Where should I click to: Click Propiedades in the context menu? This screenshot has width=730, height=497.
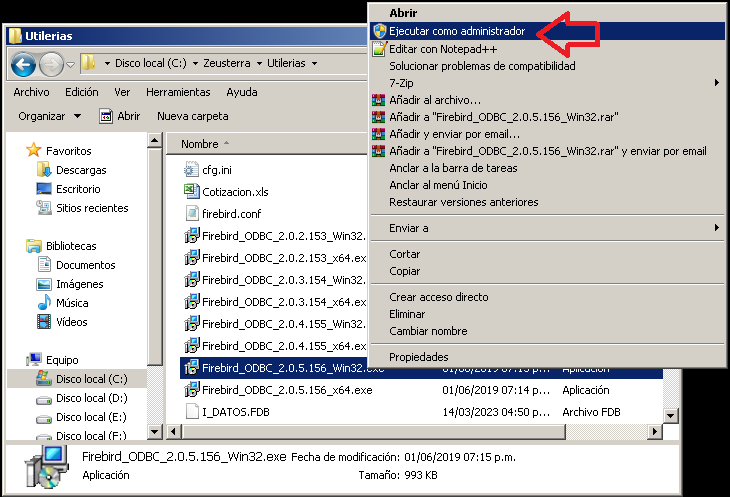coord(419,357)
